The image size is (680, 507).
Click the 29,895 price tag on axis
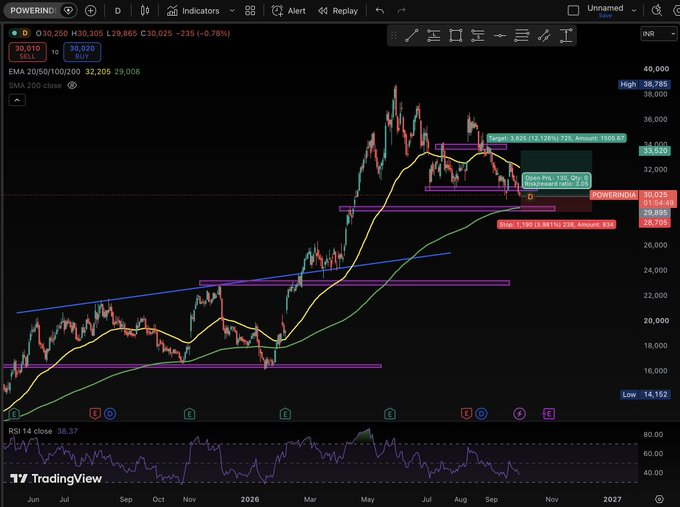pyautogui.click(x=655, y=213)
